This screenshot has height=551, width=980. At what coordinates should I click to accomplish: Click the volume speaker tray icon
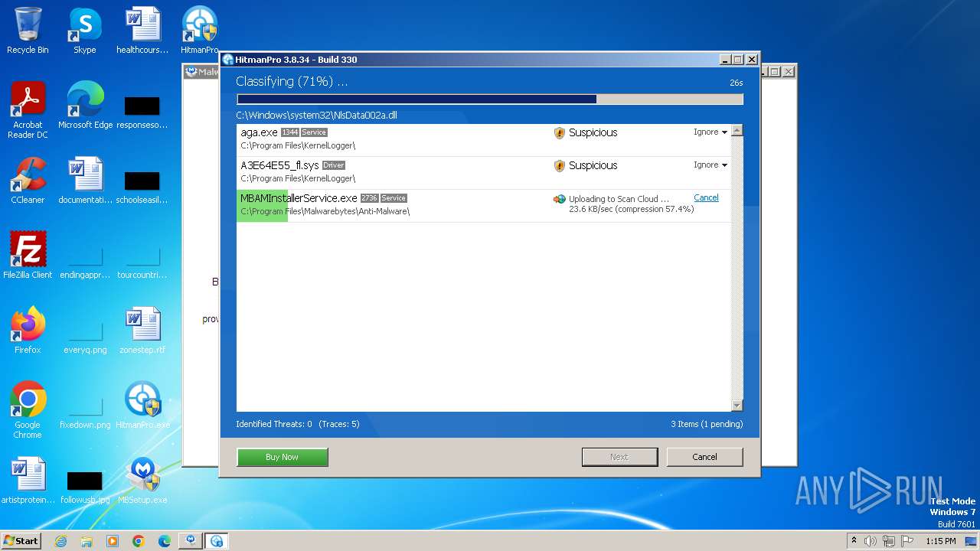(871, 541)
